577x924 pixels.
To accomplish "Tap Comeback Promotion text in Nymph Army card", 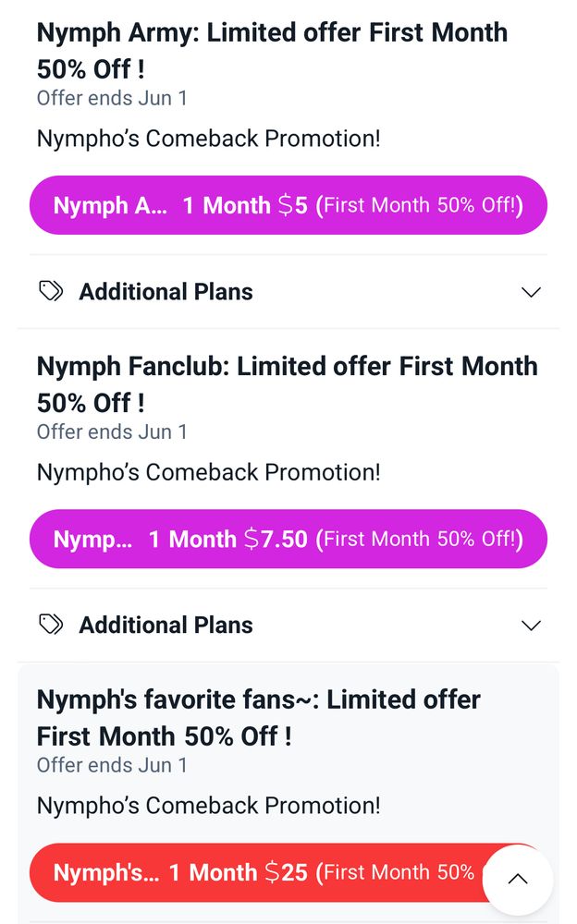I will click(x=208, y=139).
